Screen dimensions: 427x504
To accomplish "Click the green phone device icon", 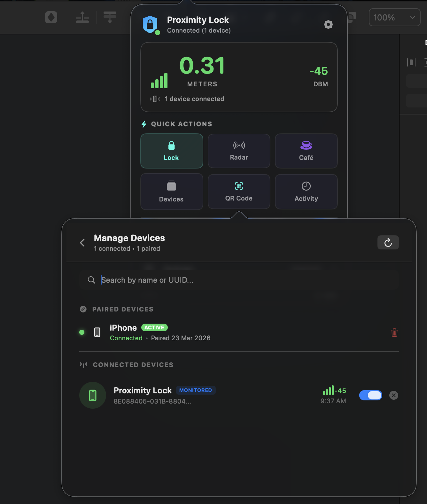I will pyautogui.click(x=93, y=395).
